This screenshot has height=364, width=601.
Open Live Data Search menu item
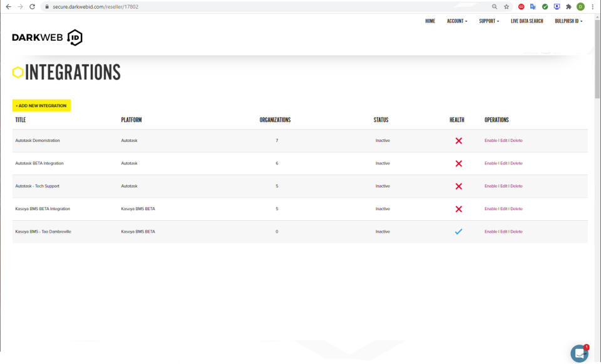pyautogui.click(x=527, y=21)
